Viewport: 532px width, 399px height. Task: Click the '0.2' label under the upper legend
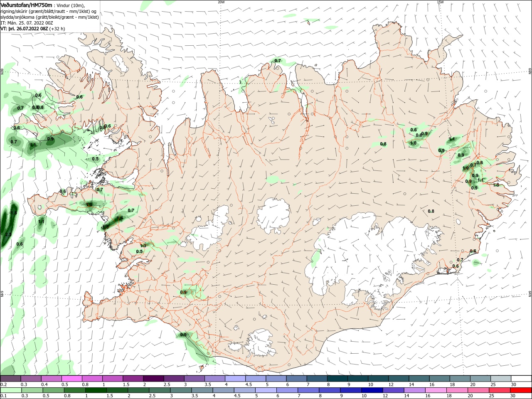pos(3,385)
